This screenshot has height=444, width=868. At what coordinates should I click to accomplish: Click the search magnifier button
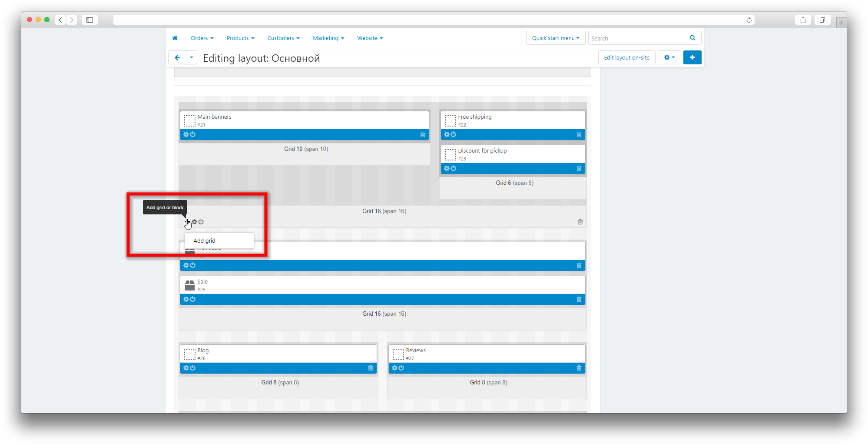pyautogui.click(x=692, y=38)
